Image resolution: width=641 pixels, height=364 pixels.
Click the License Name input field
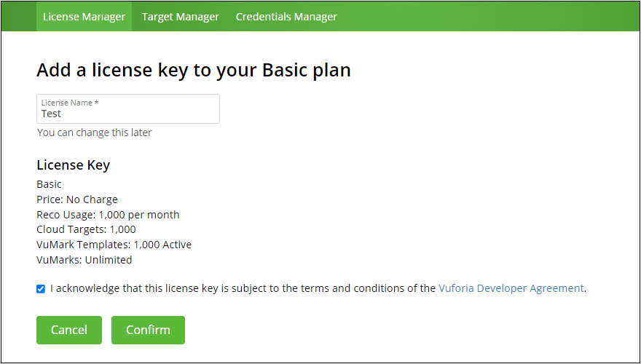128,114
